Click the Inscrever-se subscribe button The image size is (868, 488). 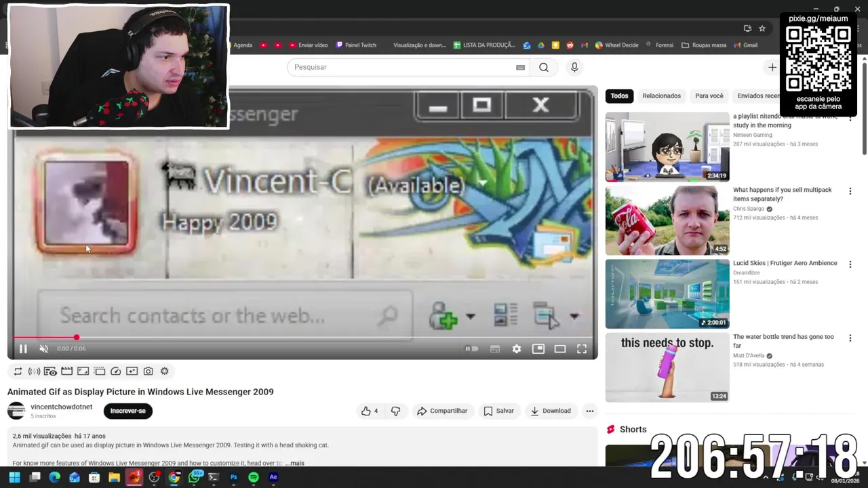(x=127, y=411)
